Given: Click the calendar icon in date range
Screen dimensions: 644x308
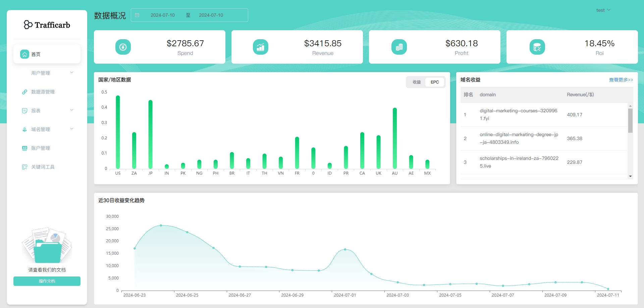Looking at the screenshot, I should [x=137, y=15].
